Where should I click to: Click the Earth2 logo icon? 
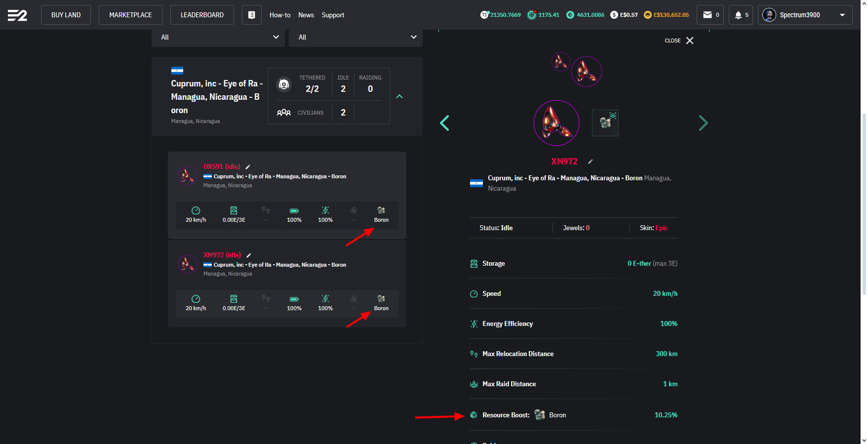[x=17, y=15]
